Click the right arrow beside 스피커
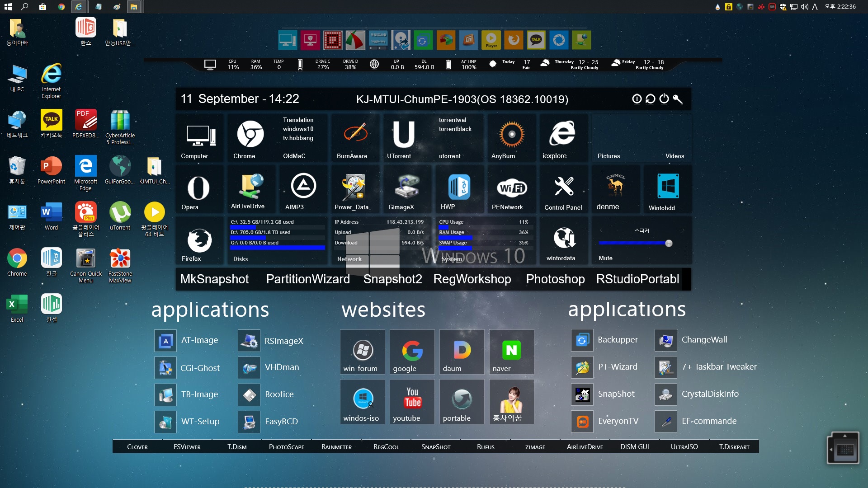This screenshot has width=868, height=488. click(683, 230)
